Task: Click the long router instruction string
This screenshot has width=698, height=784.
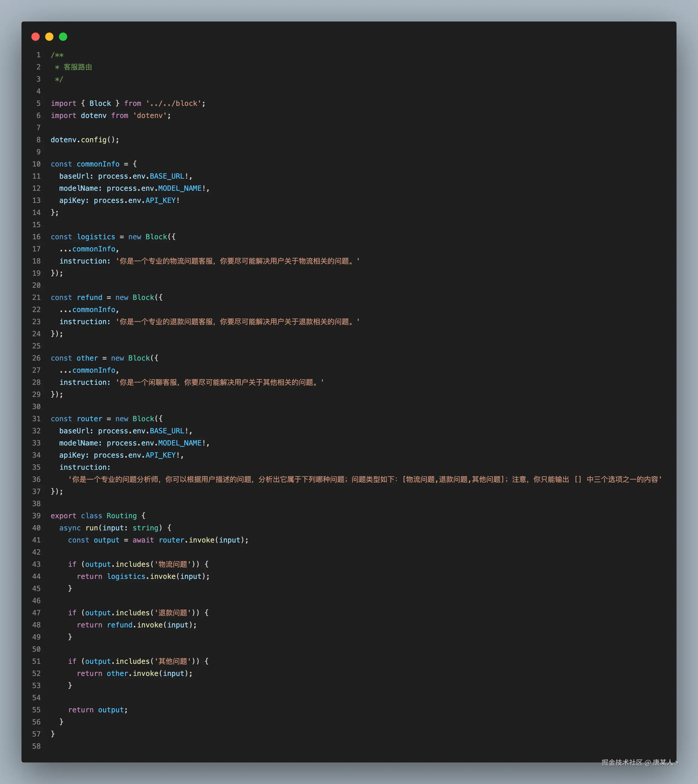Action: click(364, 479)
